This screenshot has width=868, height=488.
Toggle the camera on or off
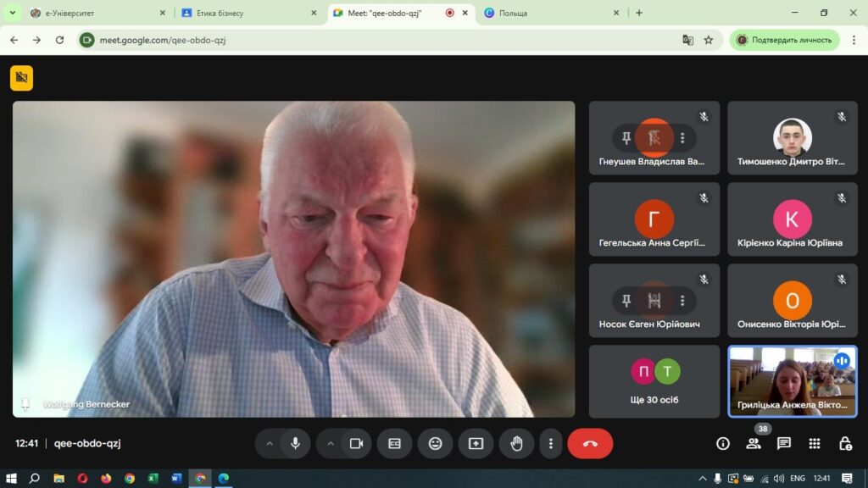357,443
